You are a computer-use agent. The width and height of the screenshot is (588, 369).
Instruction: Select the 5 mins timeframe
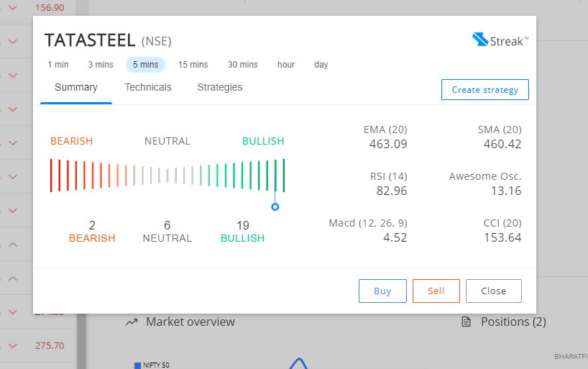[145, 65]
